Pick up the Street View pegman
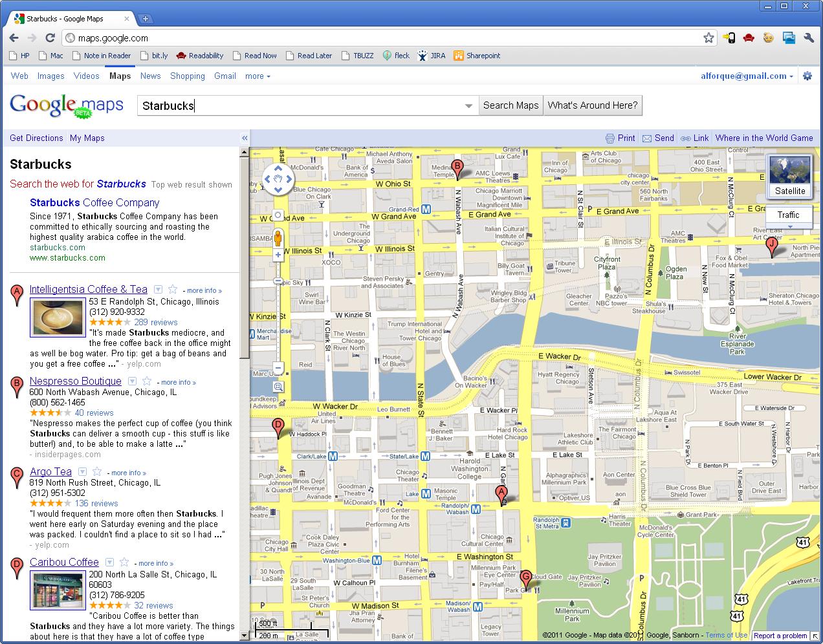 tap(278, 237)
